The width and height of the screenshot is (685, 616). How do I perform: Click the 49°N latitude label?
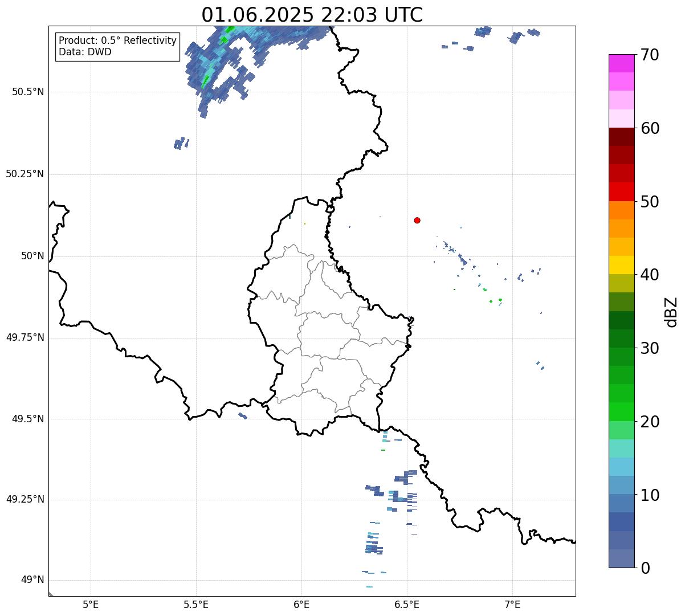32,580
